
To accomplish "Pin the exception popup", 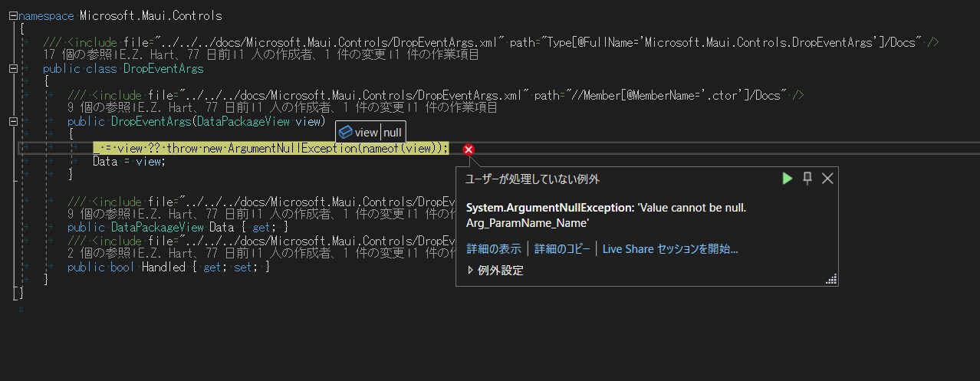I will click(807, 179).
